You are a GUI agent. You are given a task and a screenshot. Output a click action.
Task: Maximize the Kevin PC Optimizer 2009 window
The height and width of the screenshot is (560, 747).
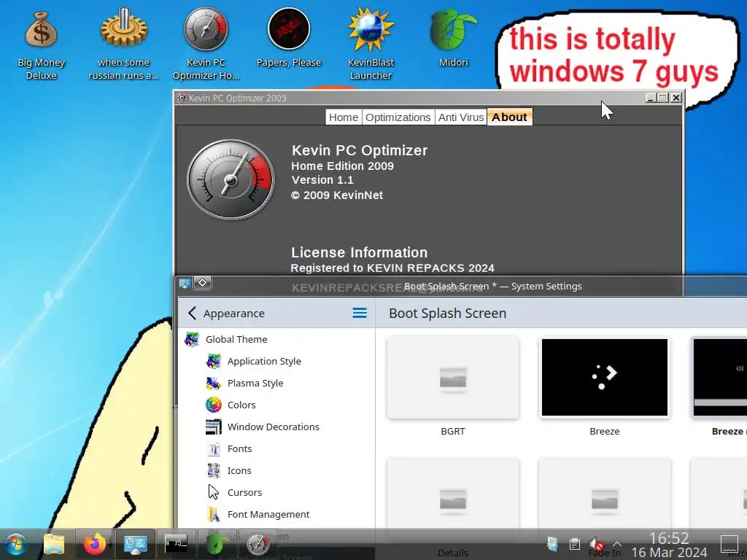tap(663, 98)
